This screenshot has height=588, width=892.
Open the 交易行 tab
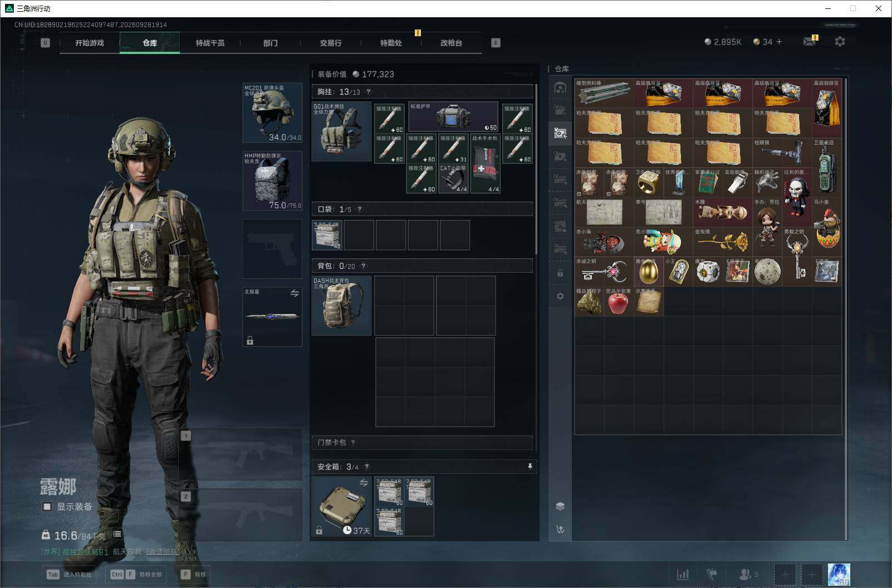coord(331,43)
